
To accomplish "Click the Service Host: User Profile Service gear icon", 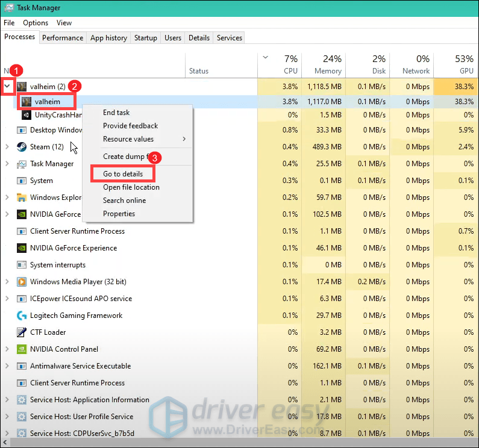I will tap(22, 417).
